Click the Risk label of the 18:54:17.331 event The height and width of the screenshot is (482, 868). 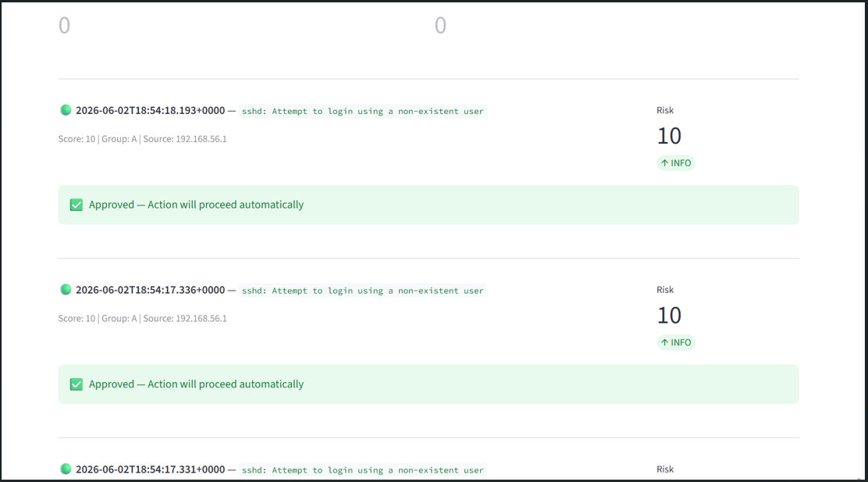pos(665,470)
